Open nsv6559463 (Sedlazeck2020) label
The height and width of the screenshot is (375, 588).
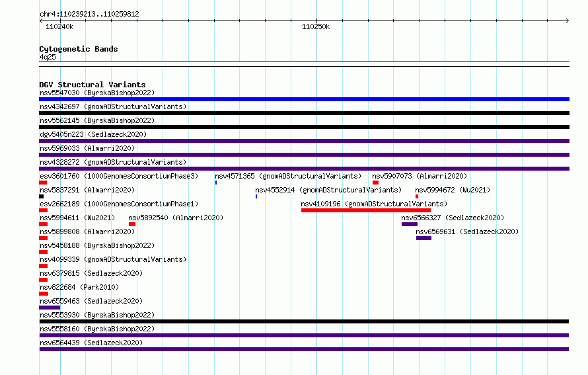(x=91, y=301)
